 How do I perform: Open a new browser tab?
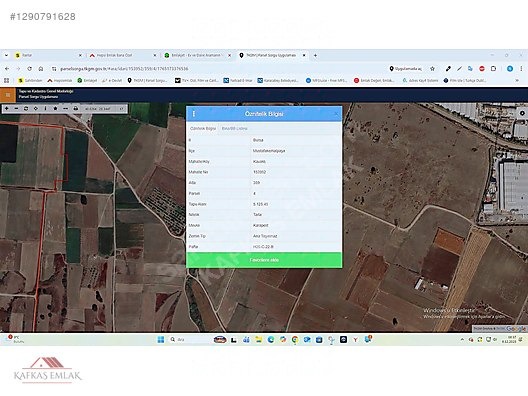[x=315, y=55]
